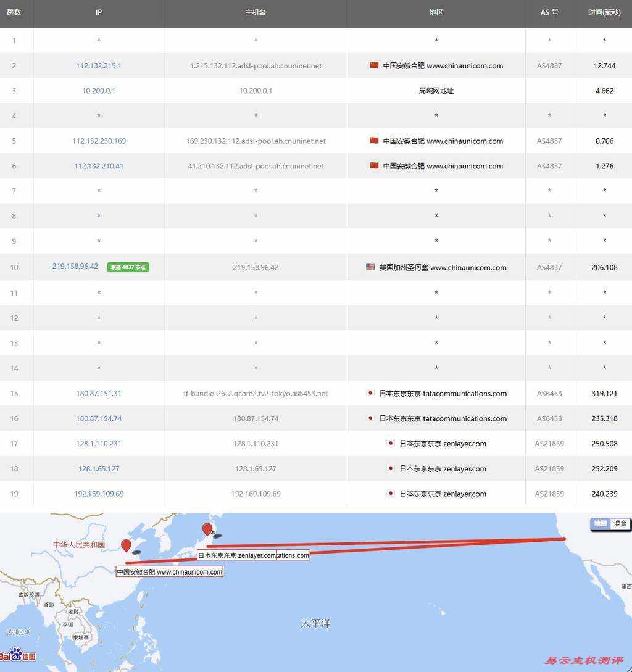Click latency value 0.706

click(x=605, y=141)
